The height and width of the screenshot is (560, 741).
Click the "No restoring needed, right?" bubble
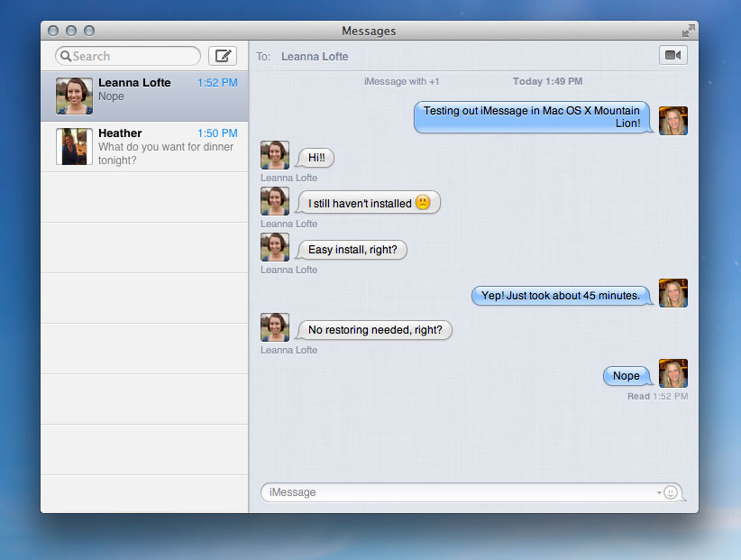(x=374, y=330)
